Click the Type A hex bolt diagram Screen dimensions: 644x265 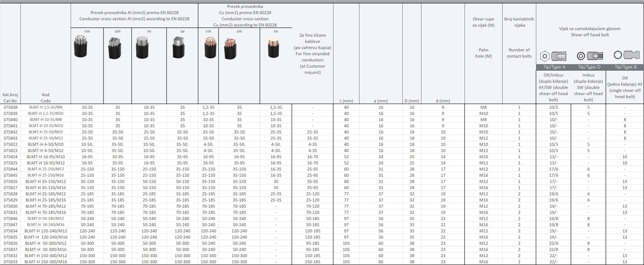pyautogui.click(x=553, y=56)
